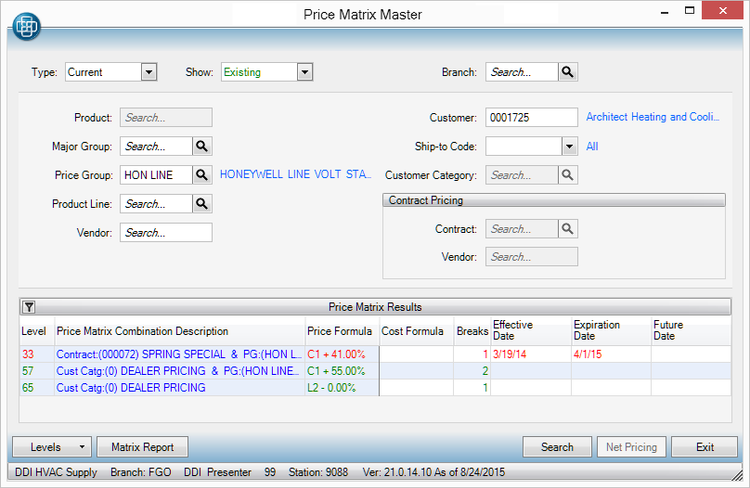This screenshot has height=488, width=750.
Task: Click the Breaks value 2 cell
Action: tap(472, 371)
